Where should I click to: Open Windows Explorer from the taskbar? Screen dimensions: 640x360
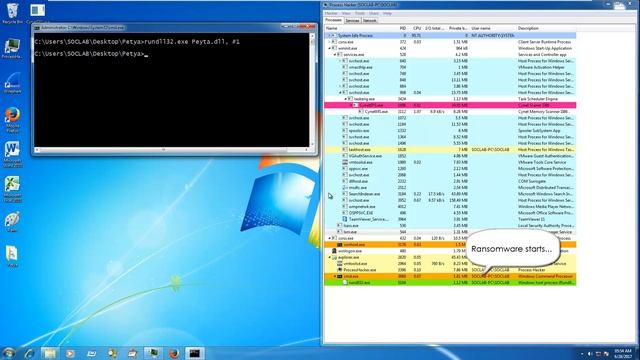click(50, 353)
